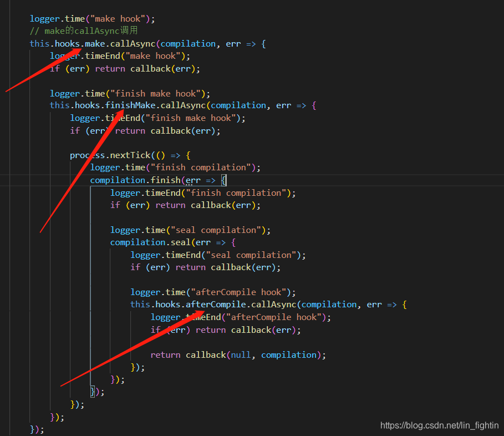Click the line logger.time("make hook");

92,19
